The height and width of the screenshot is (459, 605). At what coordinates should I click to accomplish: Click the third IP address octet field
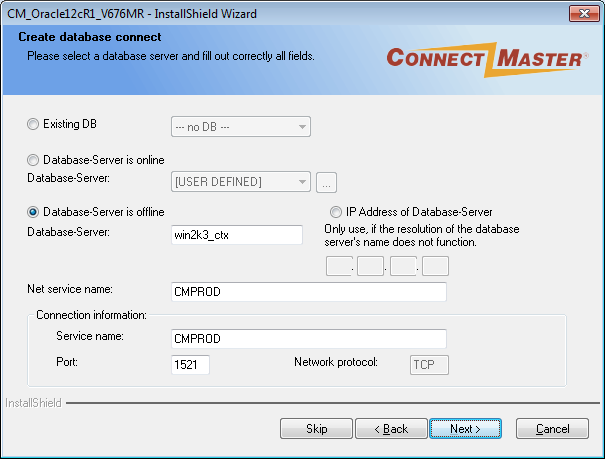click(403, 266)
